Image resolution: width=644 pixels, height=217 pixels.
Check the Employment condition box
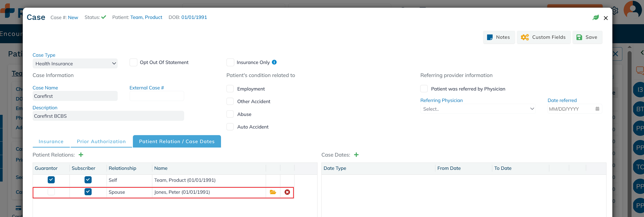pos(230,89)
